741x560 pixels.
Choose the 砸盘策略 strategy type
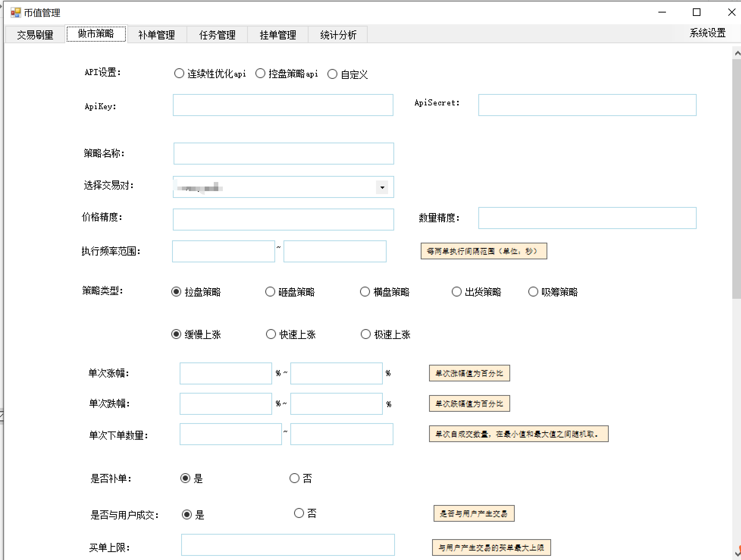point(270,292)
